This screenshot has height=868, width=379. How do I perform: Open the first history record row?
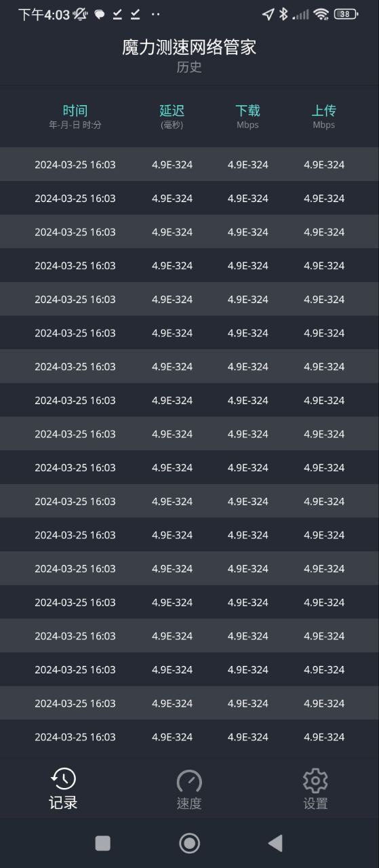coord(189,164)
